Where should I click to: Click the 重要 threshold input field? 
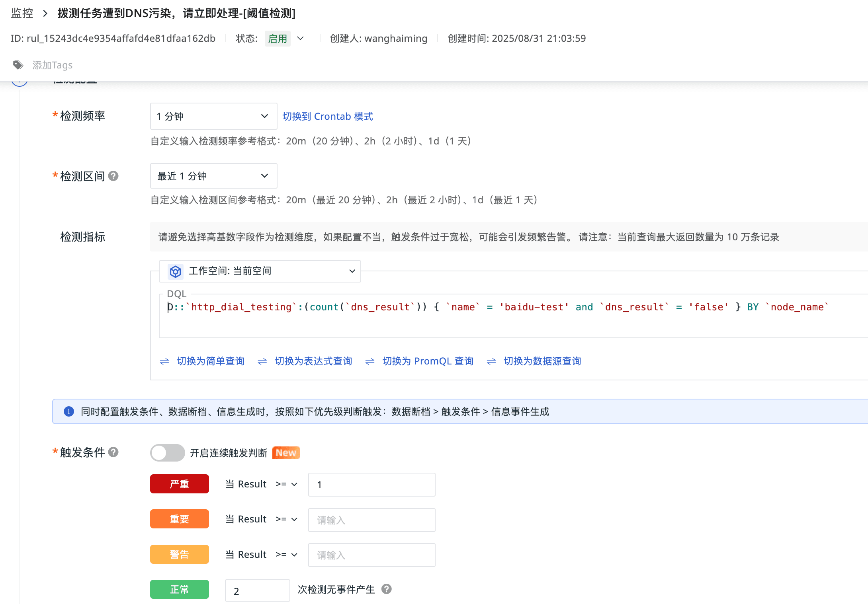[371, 520]
